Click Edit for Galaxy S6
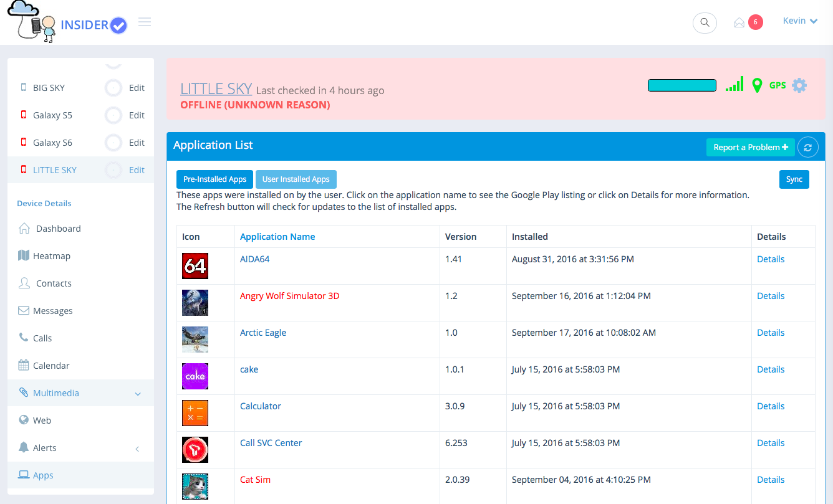This screenshot has height=504, width=833. coord(137,143)
